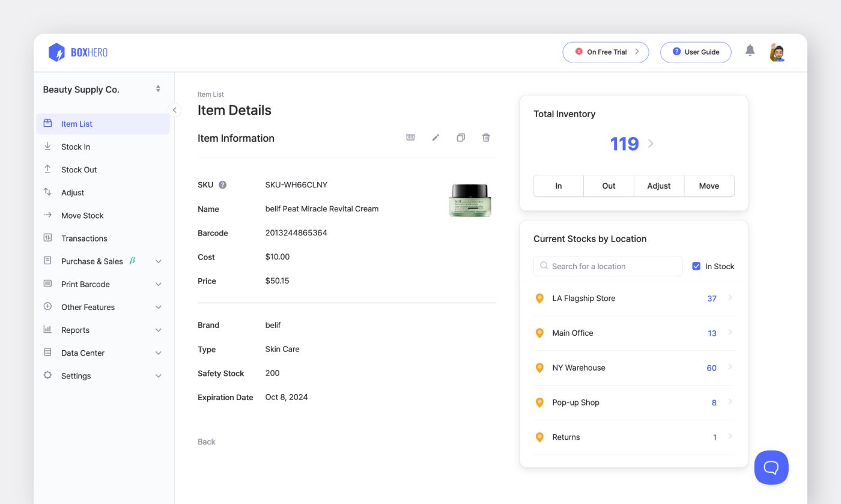Click the belif cream product thumbnail

[x=470, y=200]
